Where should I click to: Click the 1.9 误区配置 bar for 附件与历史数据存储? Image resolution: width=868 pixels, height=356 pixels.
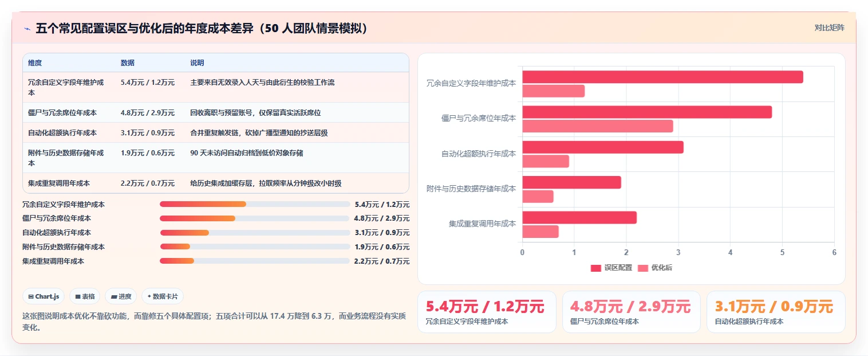tap(571, 182)
